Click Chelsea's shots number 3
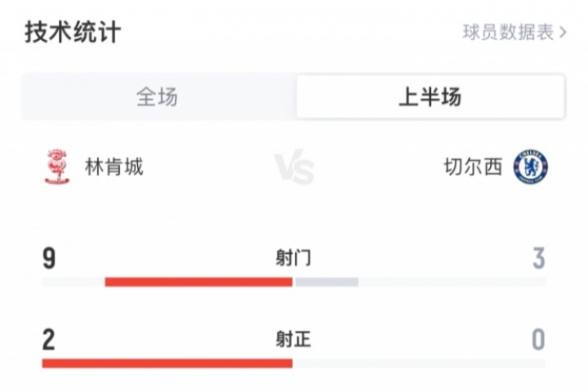588x392 pixels. click(538, 259)
